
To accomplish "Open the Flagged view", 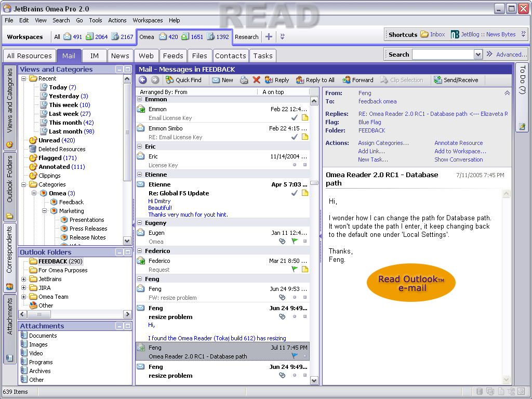I will pyautogui.click(x=52, y=158).
